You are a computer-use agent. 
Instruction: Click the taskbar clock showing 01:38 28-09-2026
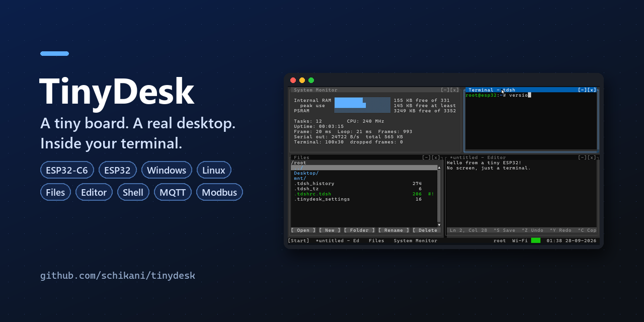pos(572,240)
